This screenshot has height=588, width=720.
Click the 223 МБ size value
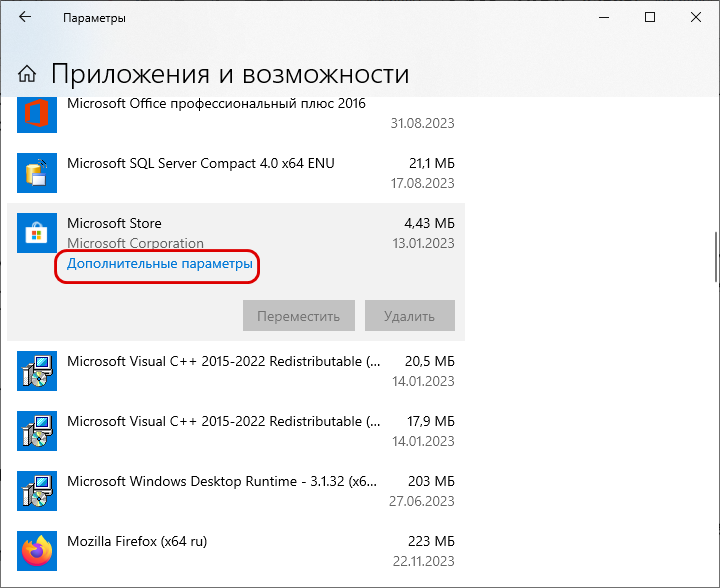pos(431,542)
